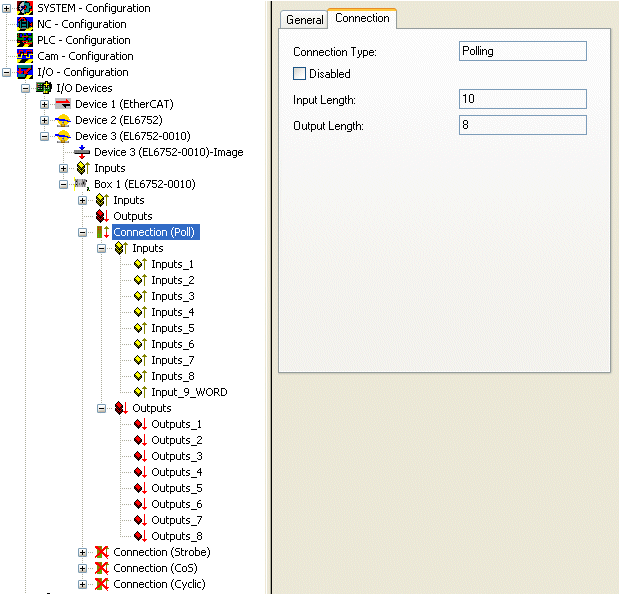The height and width of the screenshot is (594, 621).
Task: Click the Input_9_WORD variable icon
Action: pos(140,392)
